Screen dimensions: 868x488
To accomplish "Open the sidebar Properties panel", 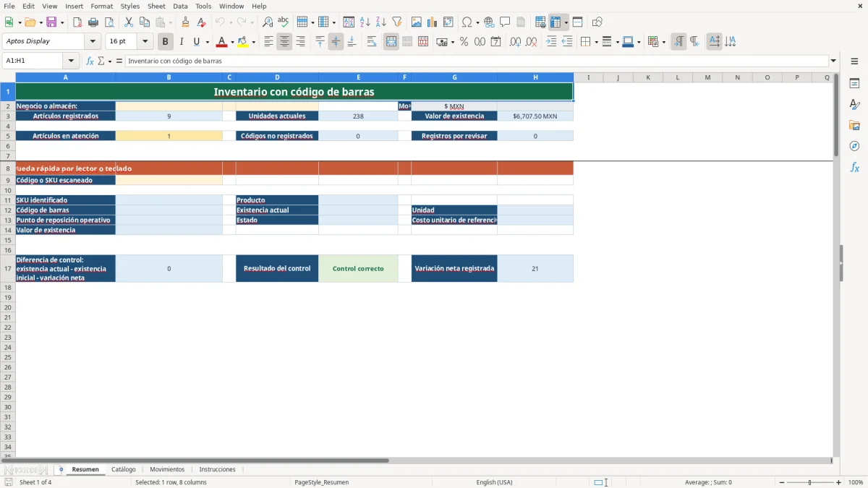I will [854, 84].
